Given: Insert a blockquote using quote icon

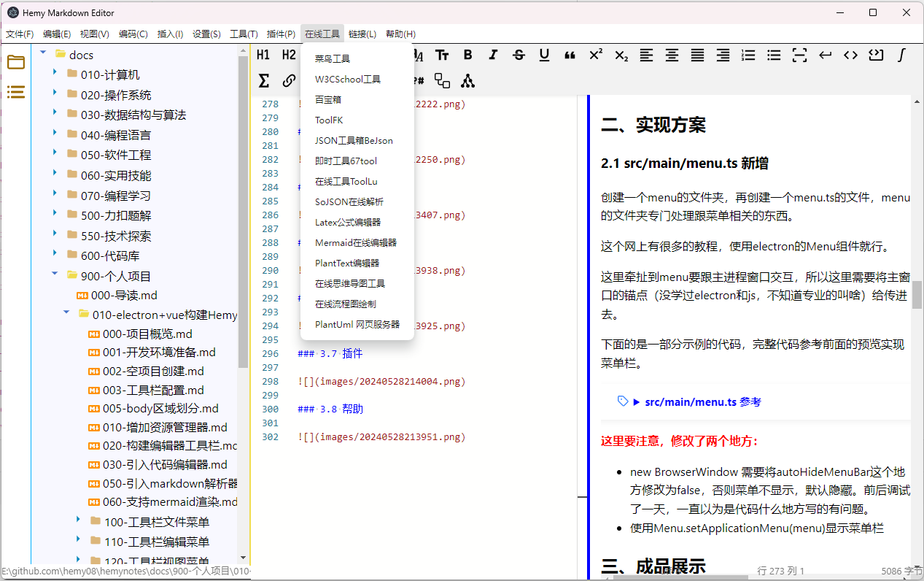Looking at the screenshot, I should click(570, 55).
